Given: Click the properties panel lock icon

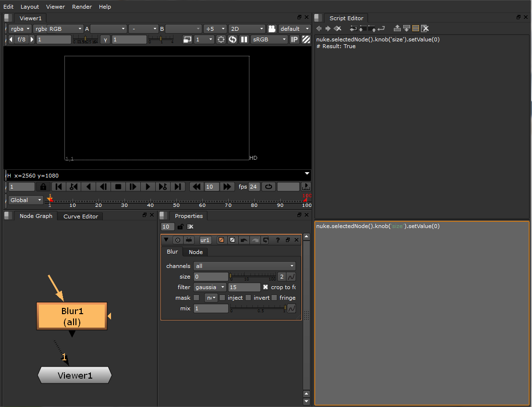Looking at the screenshot, I should 181,227.
